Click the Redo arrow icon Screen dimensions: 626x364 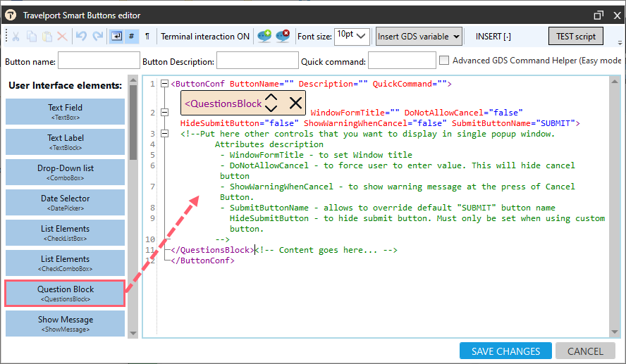coord(97,37)
